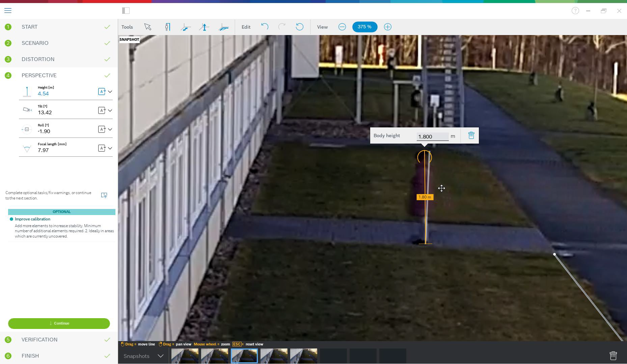
Task: Toggle auto mode for Tilt parameter
Action: (102, 111)
